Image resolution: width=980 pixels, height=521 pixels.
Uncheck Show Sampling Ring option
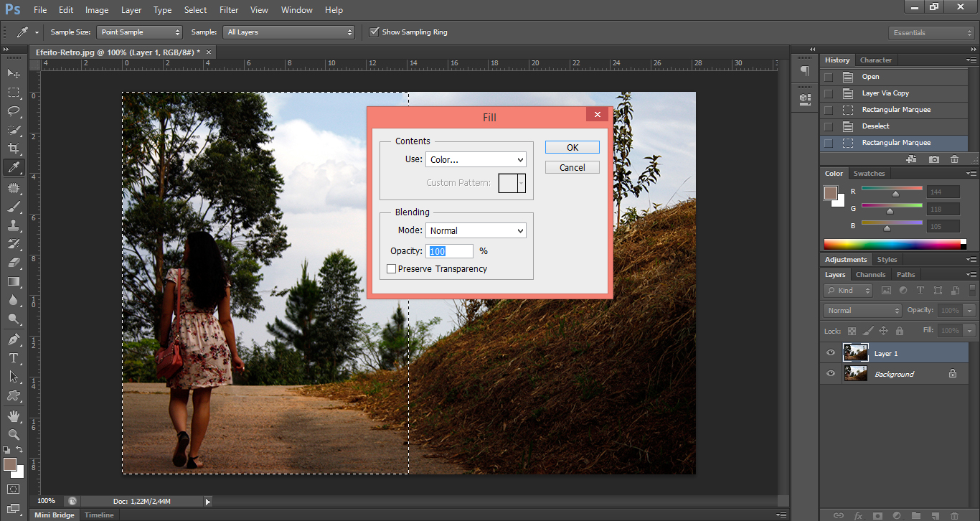coord(374,32)
